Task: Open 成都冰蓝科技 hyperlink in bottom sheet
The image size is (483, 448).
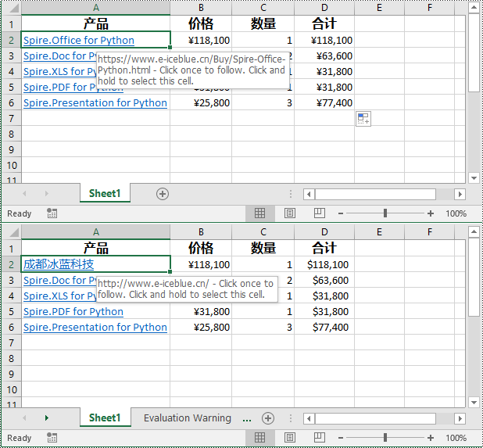Action: coord(59,264)
